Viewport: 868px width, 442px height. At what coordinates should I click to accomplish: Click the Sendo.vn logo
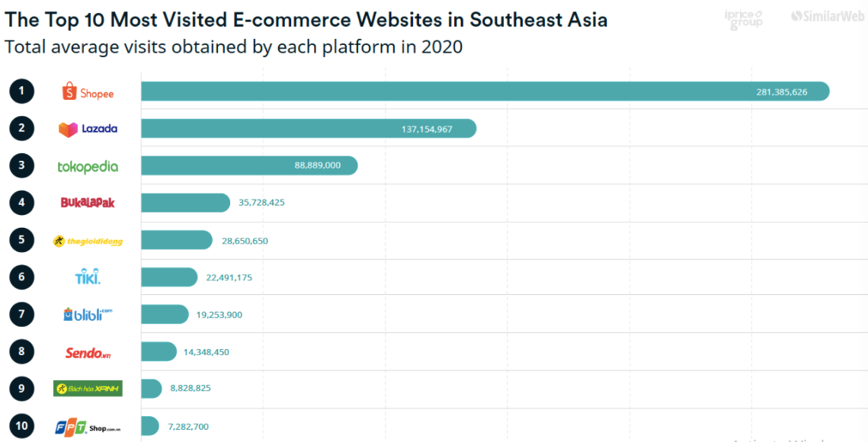pos(88,352)
